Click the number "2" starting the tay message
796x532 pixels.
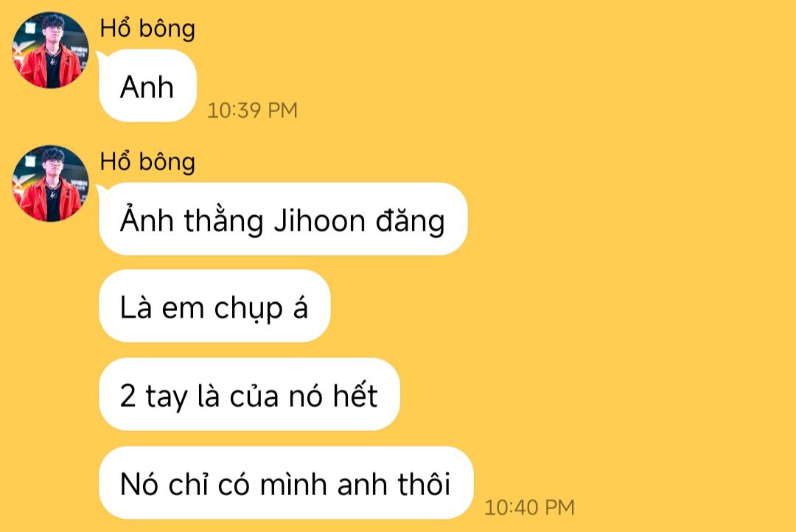coord(128,396)
